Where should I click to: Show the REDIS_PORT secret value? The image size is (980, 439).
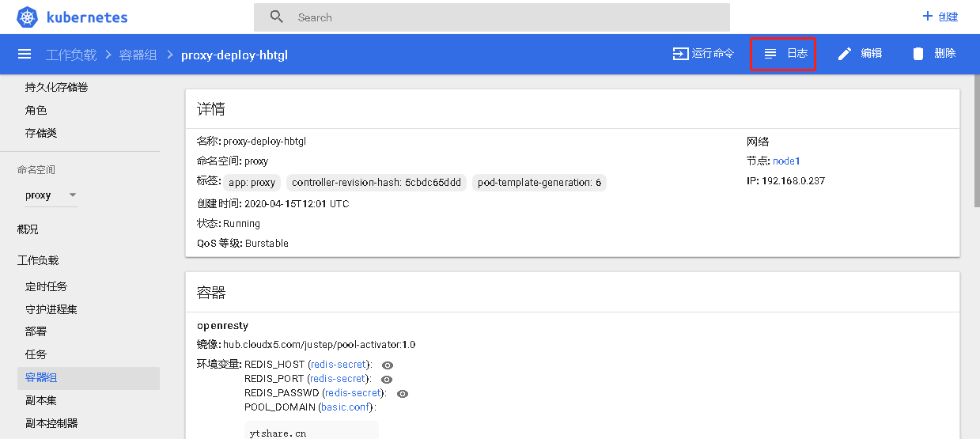[x=387, y=380]
